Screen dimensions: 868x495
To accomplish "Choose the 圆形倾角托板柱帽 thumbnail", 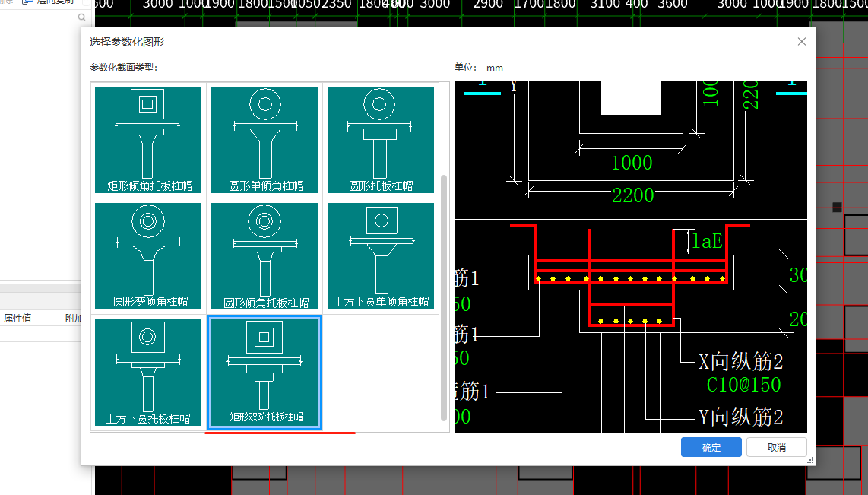I will tap(265, 255).
